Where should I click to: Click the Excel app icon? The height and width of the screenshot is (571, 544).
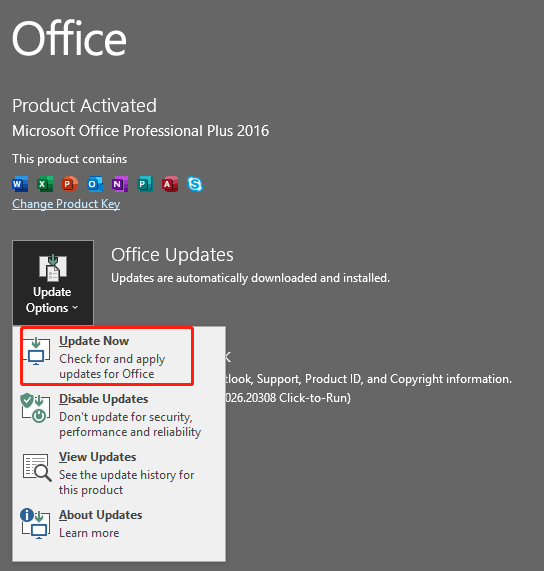[45, 184]
